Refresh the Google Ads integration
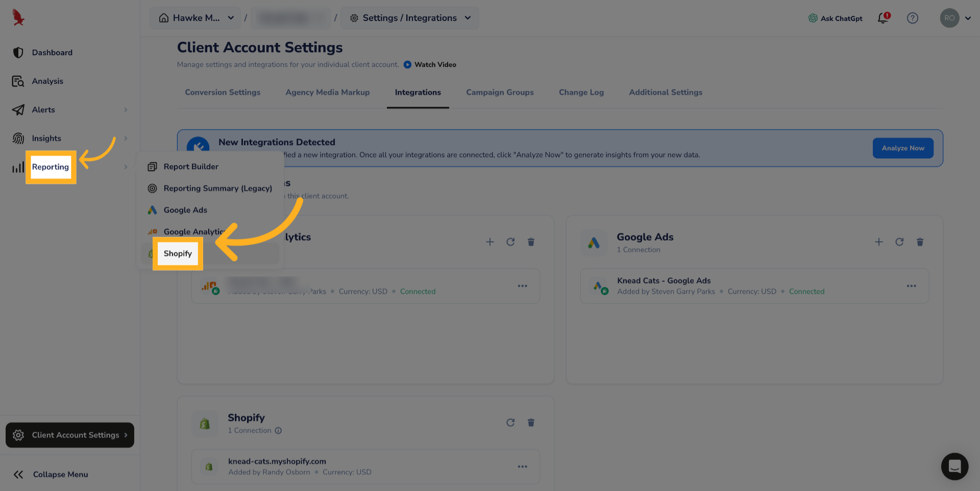This screenshot has width=980, height=491. 899,242
